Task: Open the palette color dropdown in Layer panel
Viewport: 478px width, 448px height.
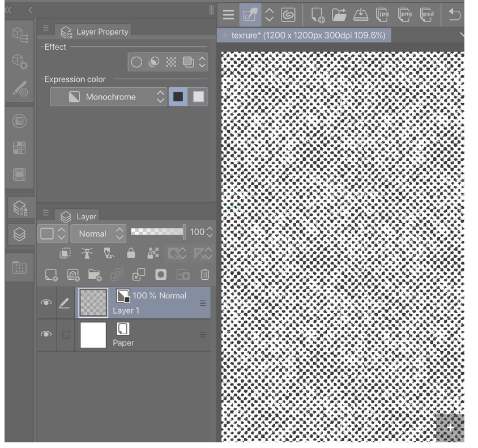Action: click(x=53, y=234)
